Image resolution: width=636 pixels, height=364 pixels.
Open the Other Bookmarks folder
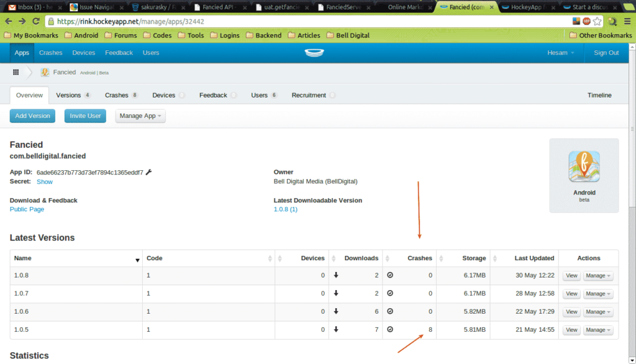[601, 35]
